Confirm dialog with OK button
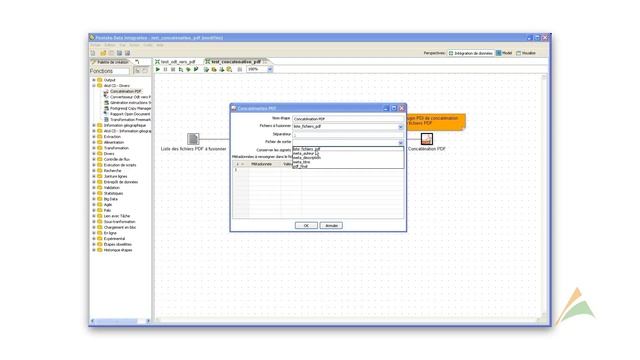Screen dimensions: 640x360 click(306, 226)
